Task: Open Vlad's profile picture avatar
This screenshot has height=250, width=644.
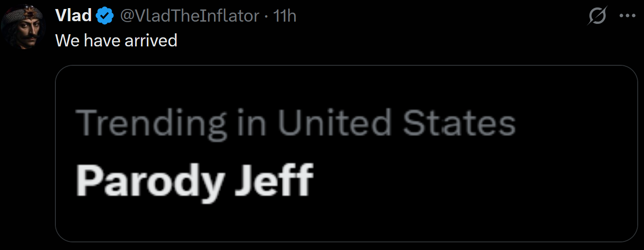Action: click(23, 27)
